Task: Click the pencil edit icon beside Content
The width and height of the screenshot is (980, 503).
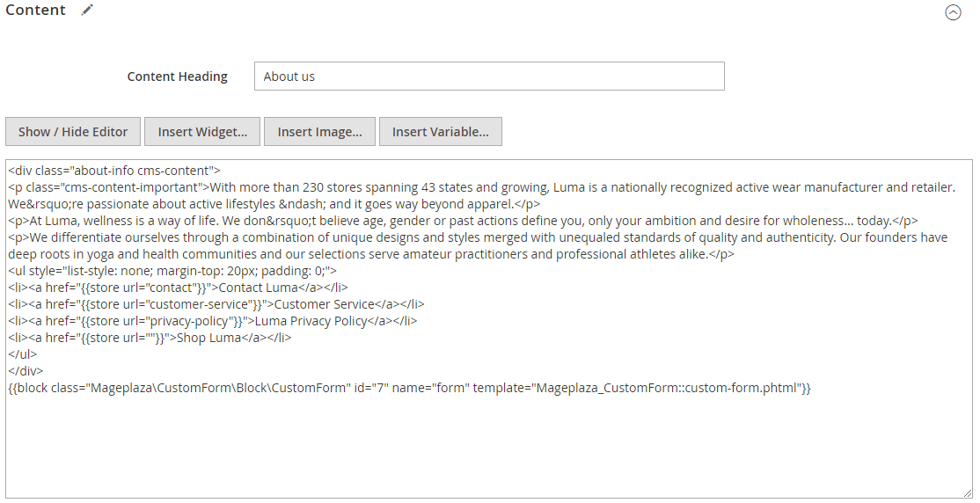Action: point(87,10)
